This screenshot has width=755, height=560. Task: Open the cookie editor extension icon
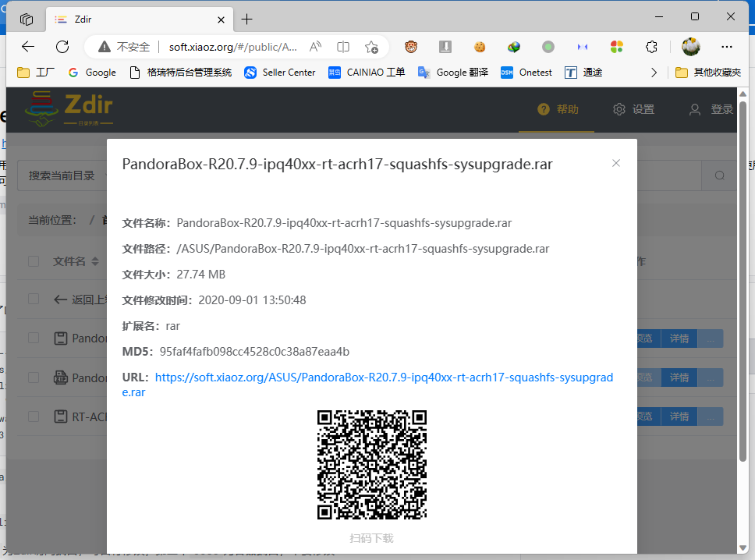coord(480,47)
